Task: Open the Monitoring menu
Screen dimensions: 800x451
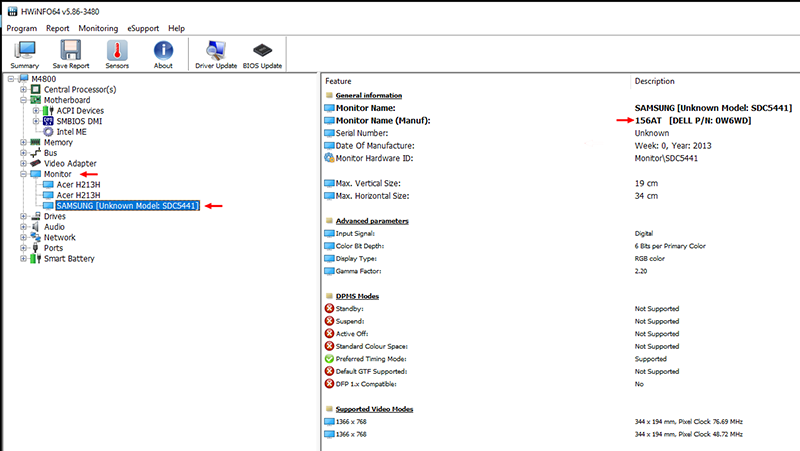Action: click(98, 28)
